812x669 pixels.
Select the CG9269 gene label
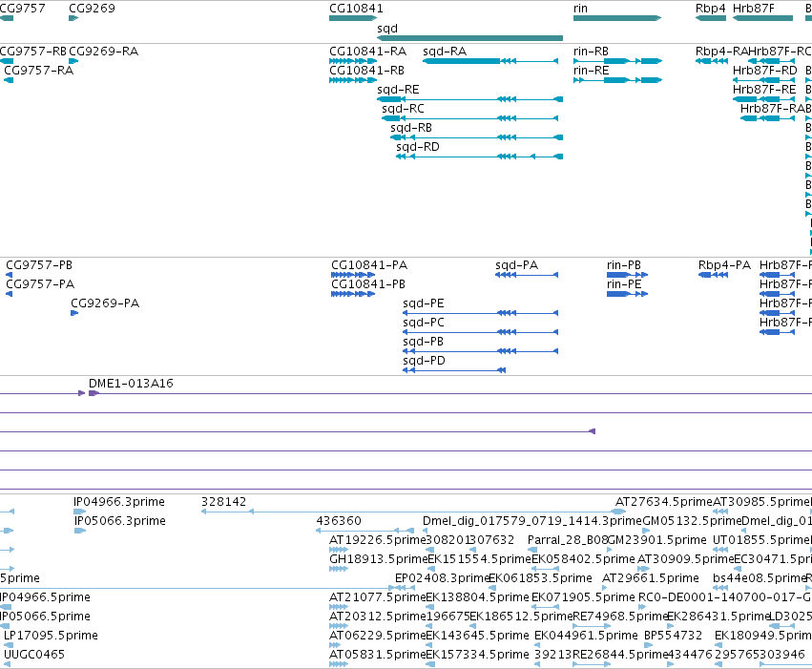[x=93, y=9]
